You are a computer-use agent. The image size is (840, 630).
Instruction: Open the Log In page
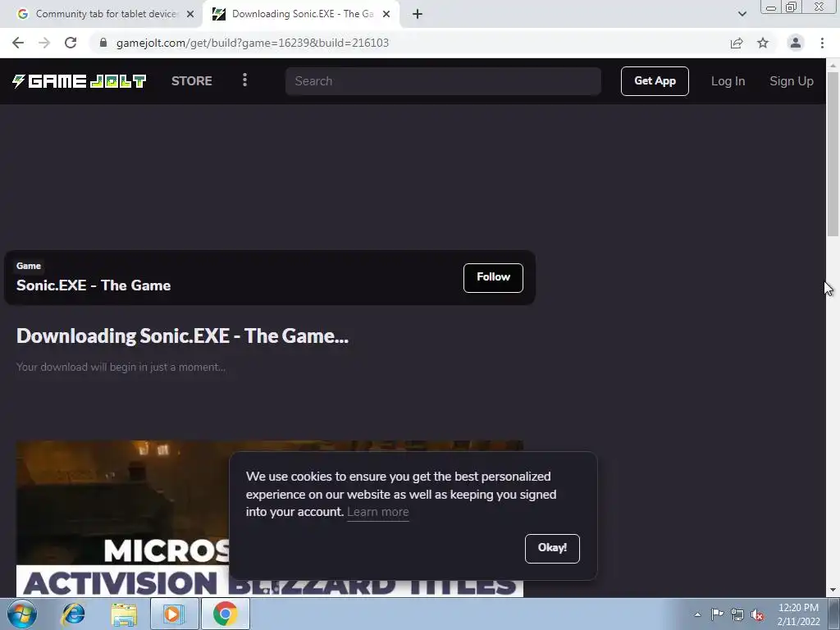tap(728, 81)
